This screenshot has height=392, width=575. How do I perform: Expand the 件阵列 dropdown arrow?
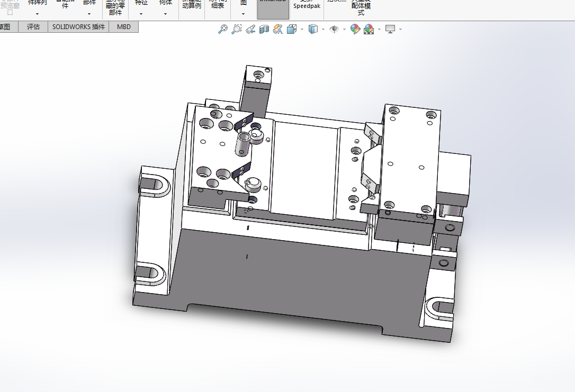pyautogui.click(x=38, y=14)
